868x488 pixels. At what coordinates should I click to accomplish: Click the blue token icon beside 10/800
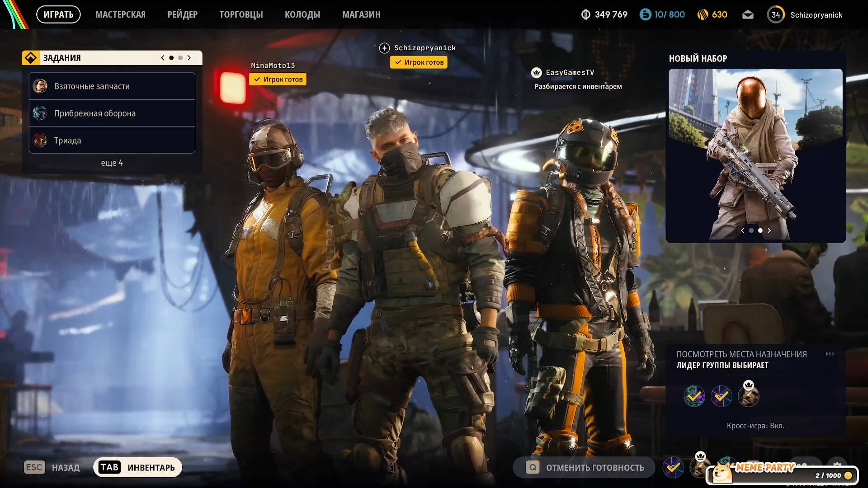646,14
